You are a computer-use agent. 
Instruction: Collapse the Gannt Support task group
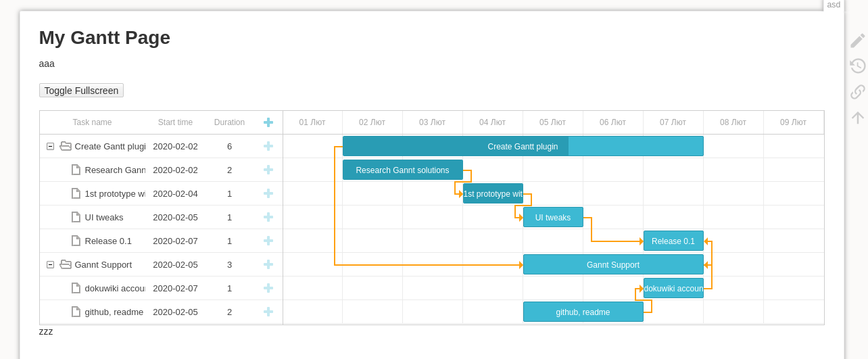(50, 264)
